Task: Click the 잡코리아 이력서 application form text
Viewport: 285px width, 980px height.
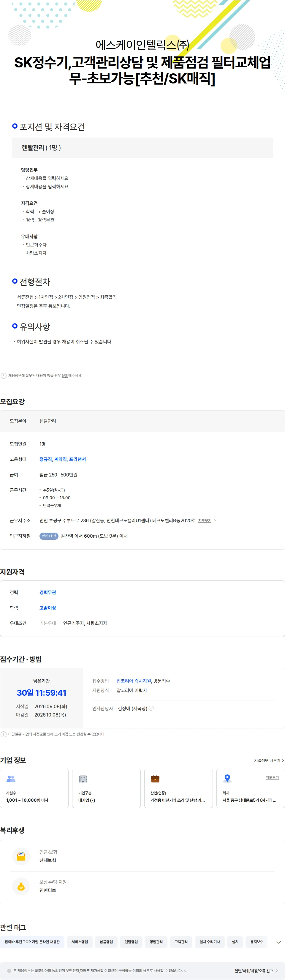Action: (132, 690)
